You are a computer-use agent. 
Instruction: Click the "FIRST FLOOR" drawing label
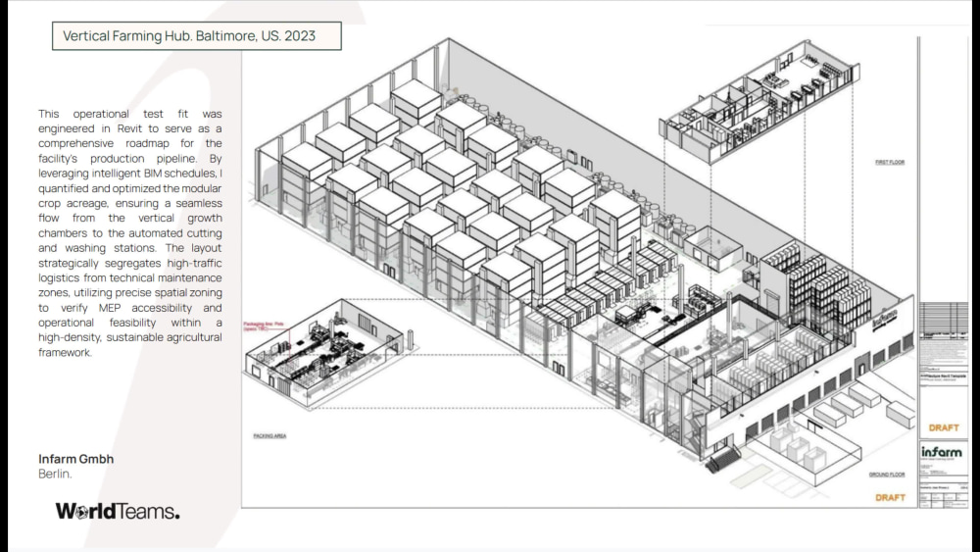(x=890, y=162)
